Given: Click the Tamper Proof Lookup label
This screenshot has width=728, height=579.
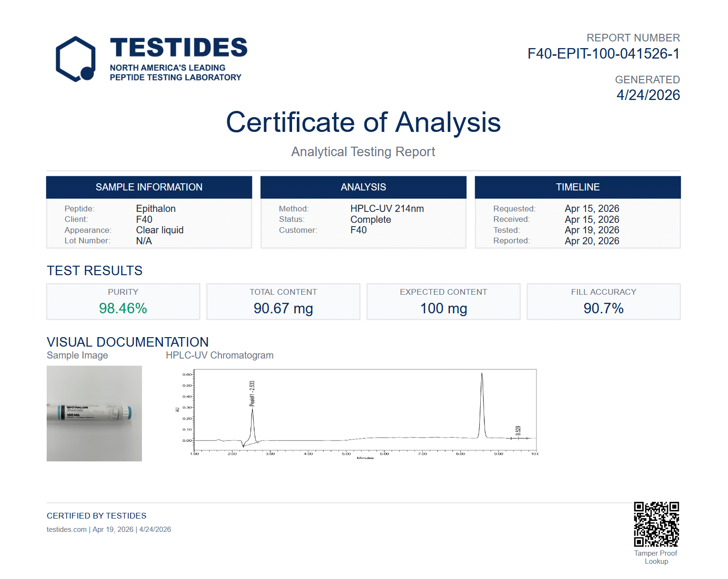Looking at the screenshot, I should coord(656,557).
